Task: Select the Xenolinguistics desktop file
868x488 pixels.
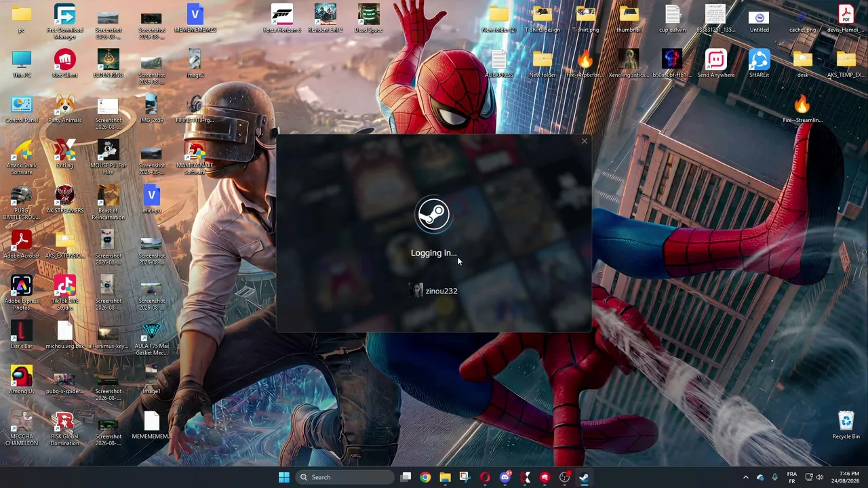Action: pos(629,64)
